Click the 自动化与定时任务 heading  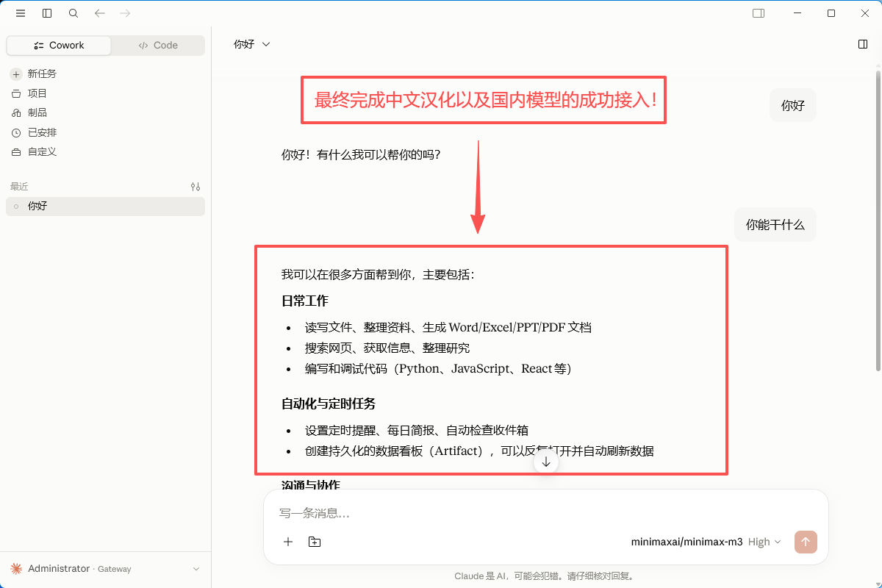pyautogui.click(x=329, y=404)
